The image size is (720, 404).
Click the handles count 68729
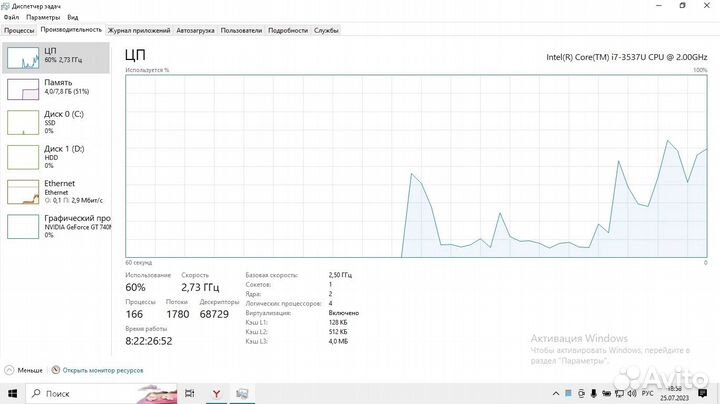pos(214,314)
